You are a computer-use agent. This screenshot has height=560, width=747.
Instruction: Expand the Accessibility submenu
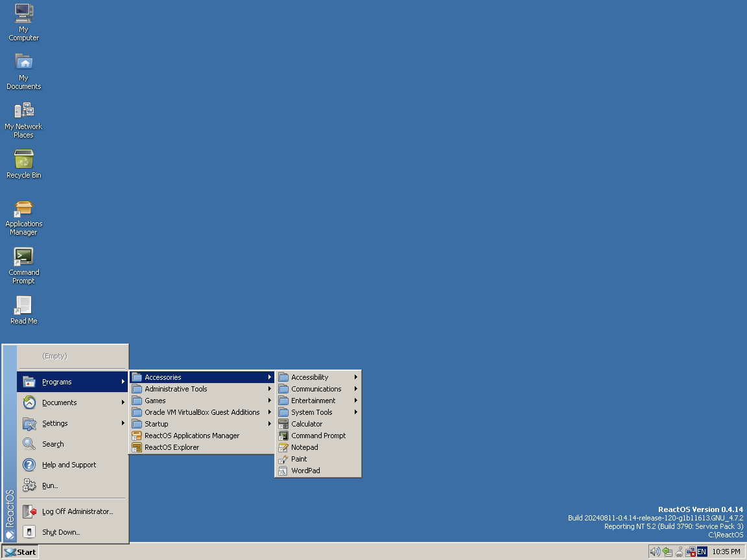pyautogui.click(x=318, y=377)
